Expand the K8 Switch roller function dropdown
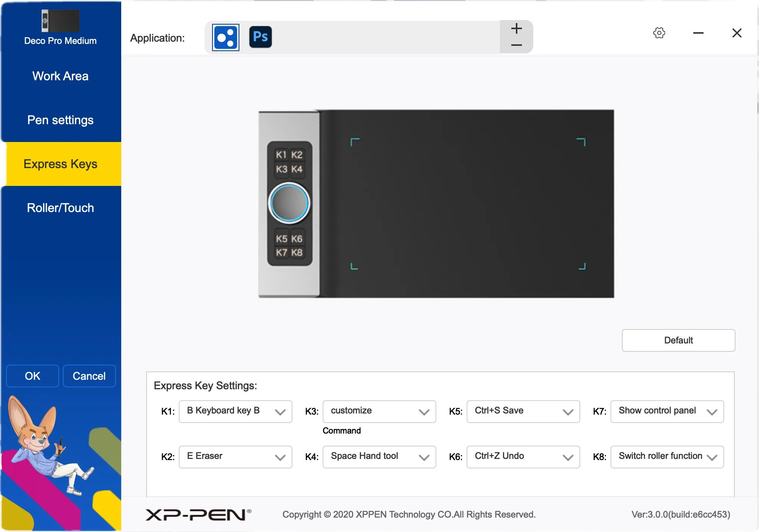The image size is (759, 532). point(667,457)
